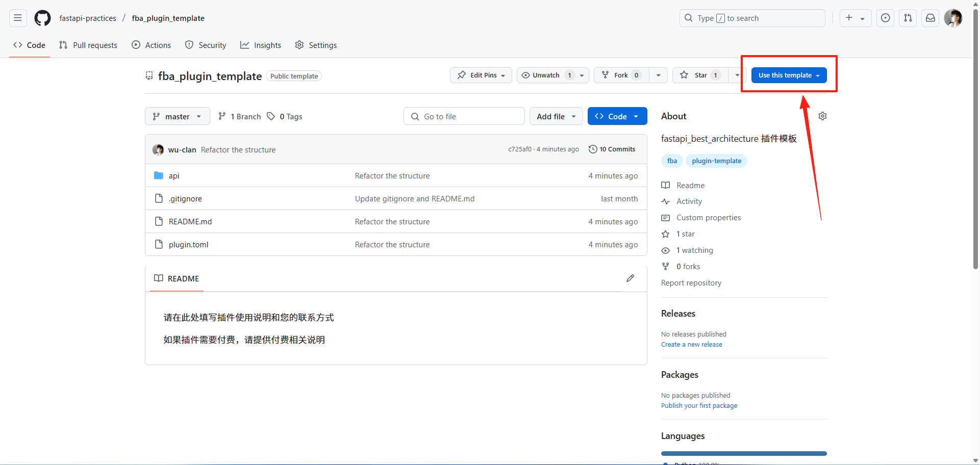This screenshot has width=980, height=465.
Task: Open the hamburger navigation menu
Action: 18,18
